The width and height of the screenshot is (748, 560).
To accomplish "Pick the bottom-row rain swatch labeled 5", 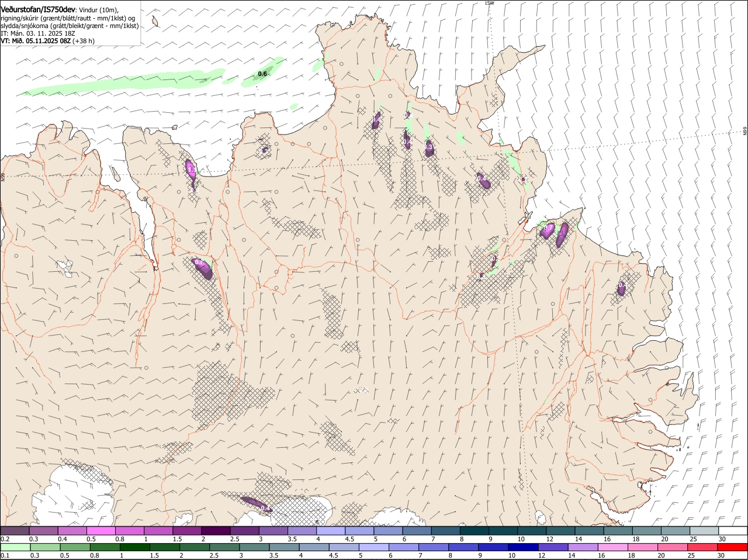I will click(373, 548).
